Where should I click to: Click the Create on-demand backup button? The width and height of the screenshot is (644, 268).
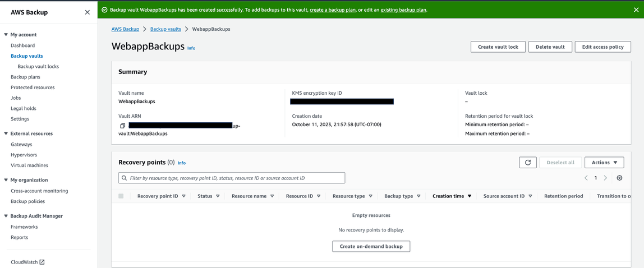coord(371,246)
